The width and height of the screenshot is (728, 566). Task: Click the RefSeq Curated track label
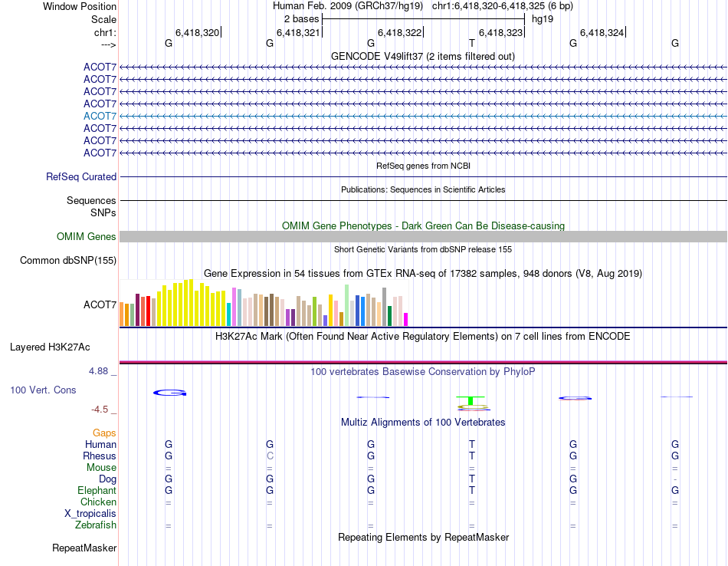(x=81, y=177)
